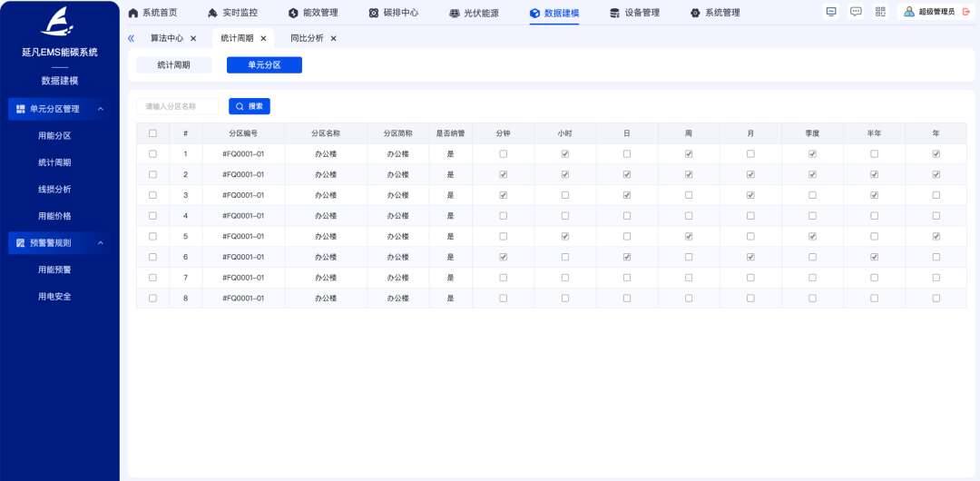Select the 统计周期 sub-tab button

[173, 65]
